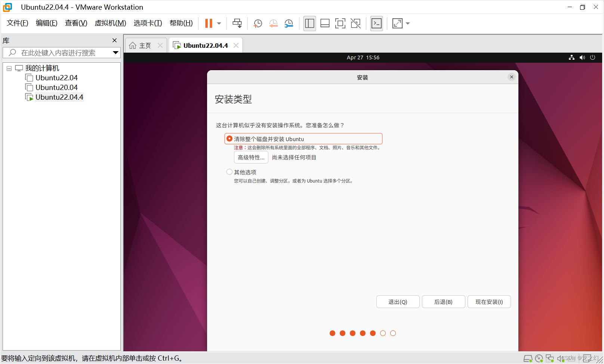
Task: Click the 高级特性... button
Action: click(251, 158)
